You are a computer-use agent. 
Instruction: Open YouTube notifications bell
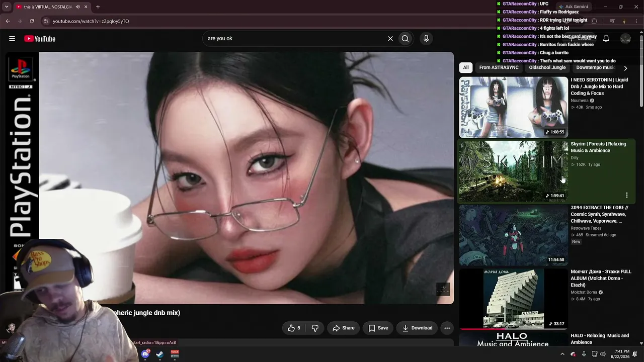606,39
